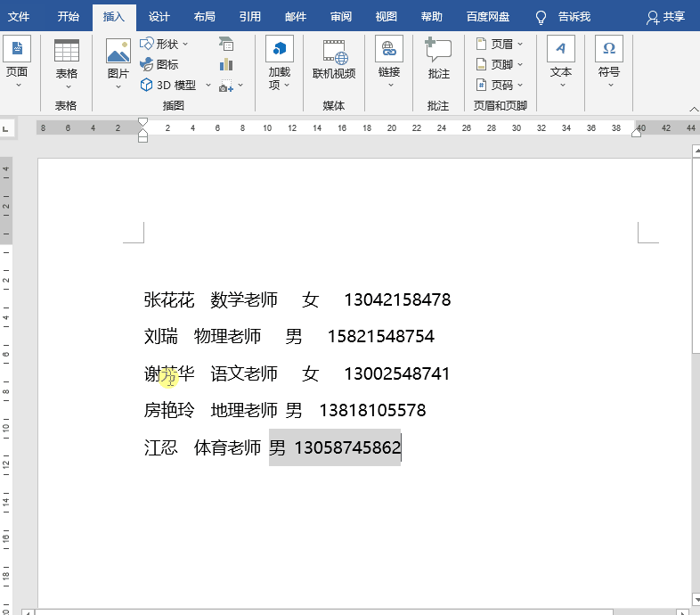Open the SmartArt graphic icon
Viewport: 700px width, 615px height.
tap(226, 44)
